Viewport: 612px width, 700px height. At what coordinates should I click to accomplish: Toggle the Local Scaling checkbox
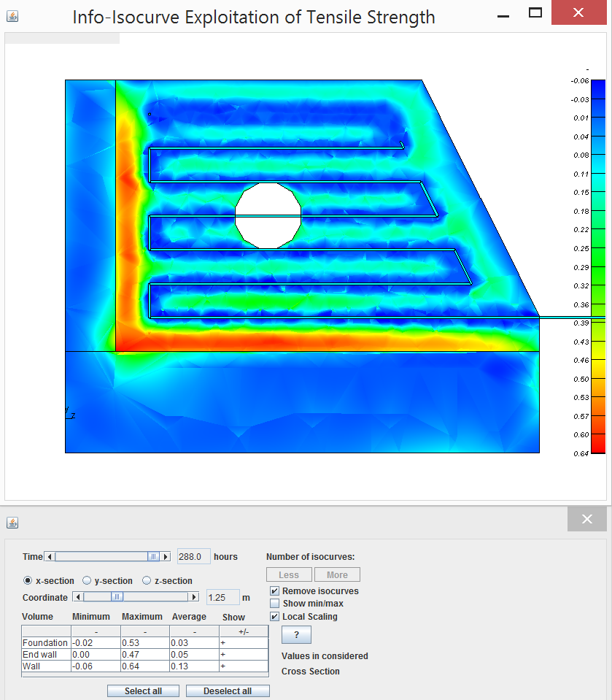[x=275, y=617]
